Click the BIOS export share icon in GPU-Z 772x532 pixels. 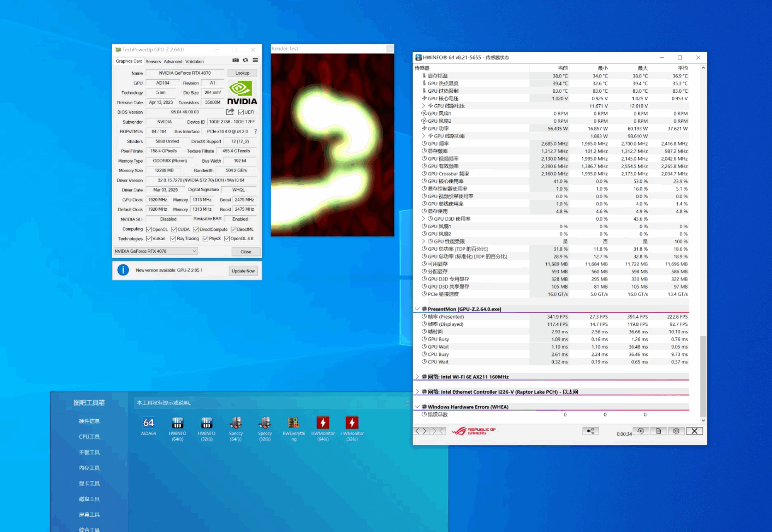click(x=230, y=112)
